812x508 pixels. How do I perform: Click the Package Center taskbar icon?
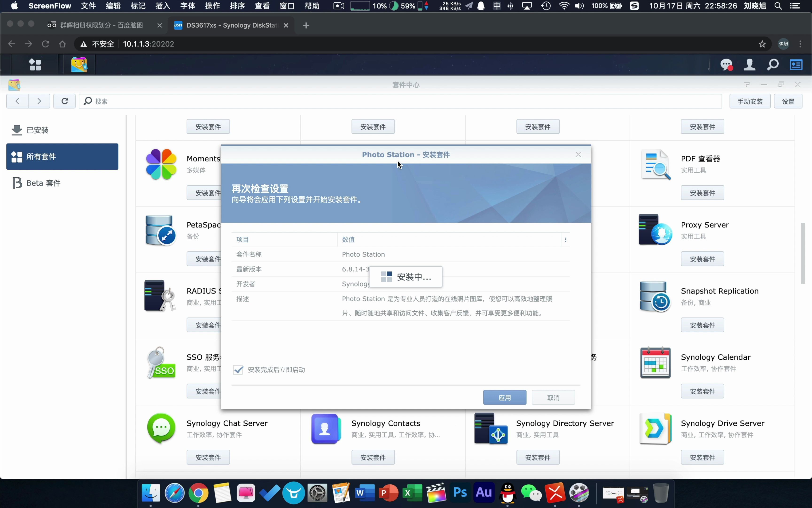[79, 64]
